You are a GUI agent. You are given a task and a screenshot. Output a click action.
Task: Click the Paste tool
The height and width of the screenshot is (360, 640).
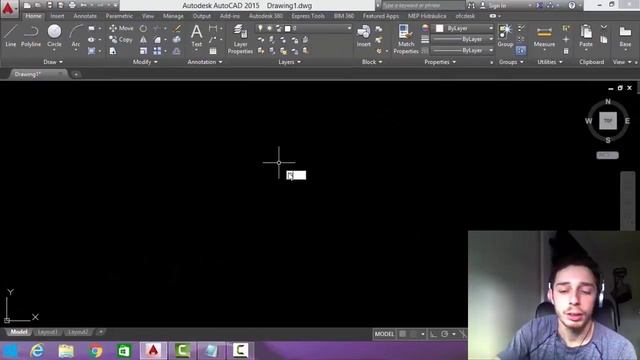(586, 36)
